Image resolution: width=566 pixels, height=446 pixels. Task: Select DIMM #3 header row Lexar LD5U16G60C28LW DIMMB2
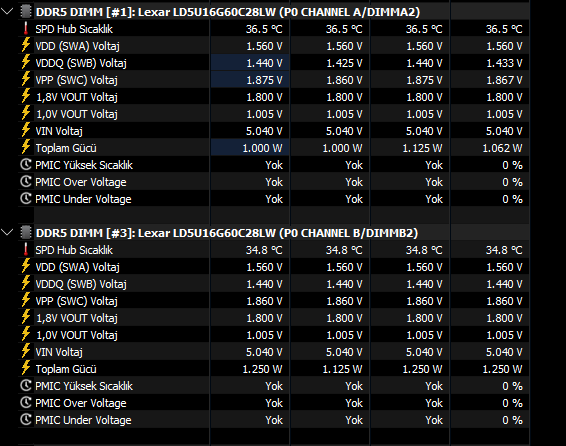pos(274,233)
